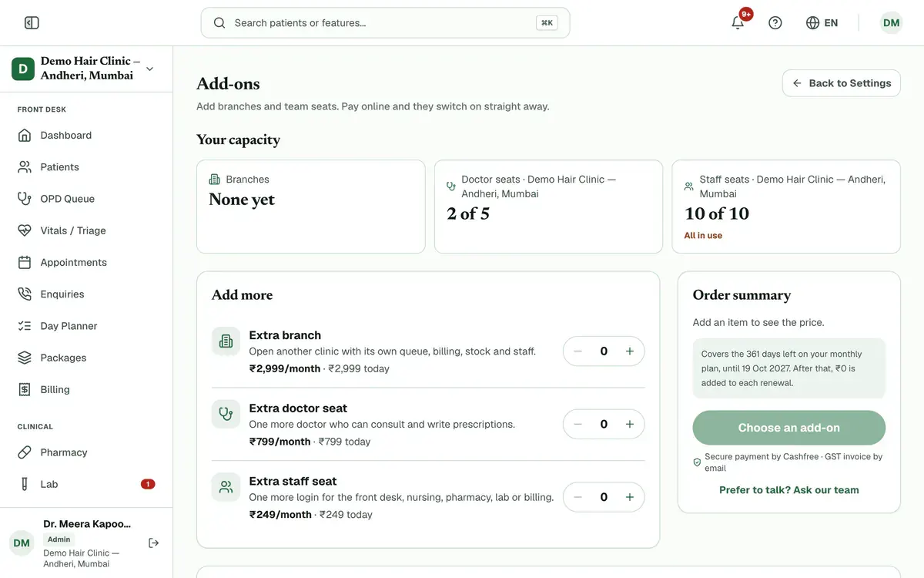Click the Extra staff seat people icon

(226, 487)
